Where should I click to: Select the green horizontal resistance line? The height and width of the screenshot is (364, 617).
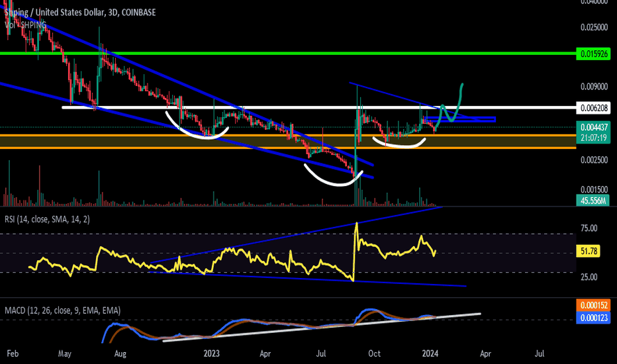pos(288,53)
